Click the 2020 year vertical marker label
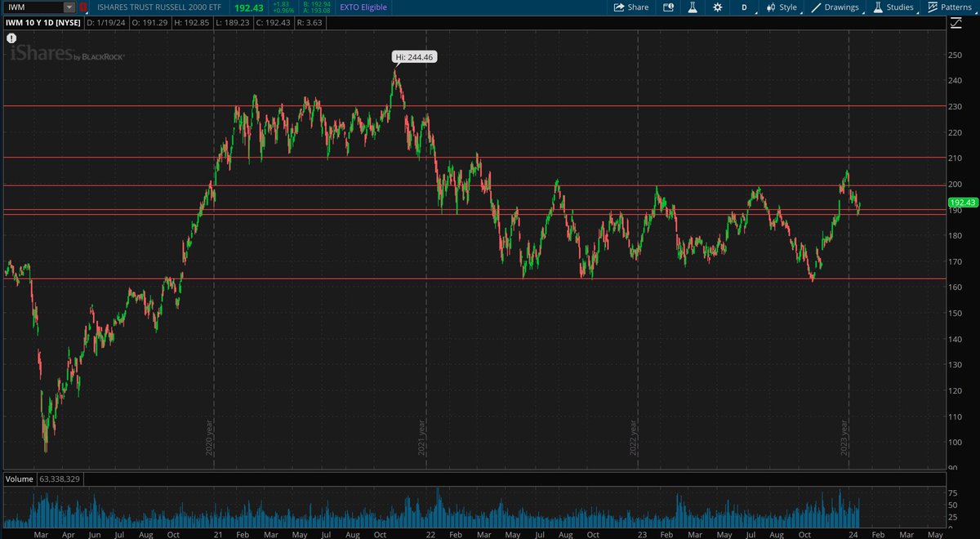 [209, 439]
